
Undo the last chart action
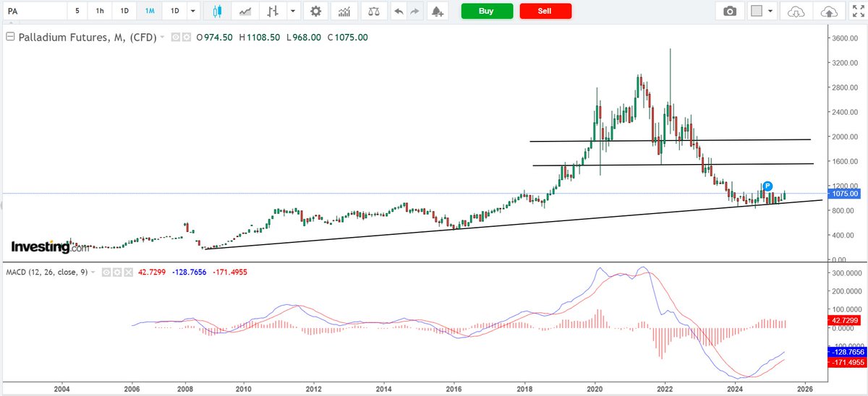(x=399, y=12)
